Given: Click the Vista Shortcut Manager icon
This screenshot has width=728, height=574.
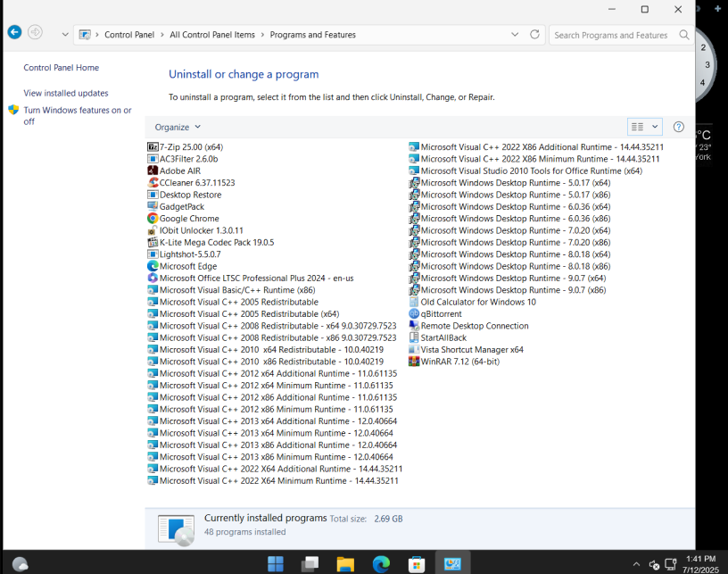Looking at the screenshot, I should point(414,350).
